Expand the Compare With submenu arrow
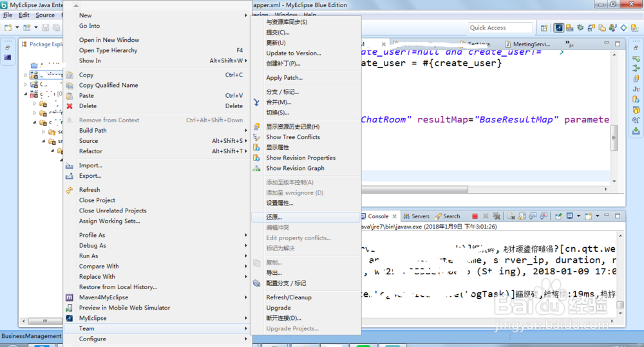Screen dimensions: 644x347 tap(246, 266)
